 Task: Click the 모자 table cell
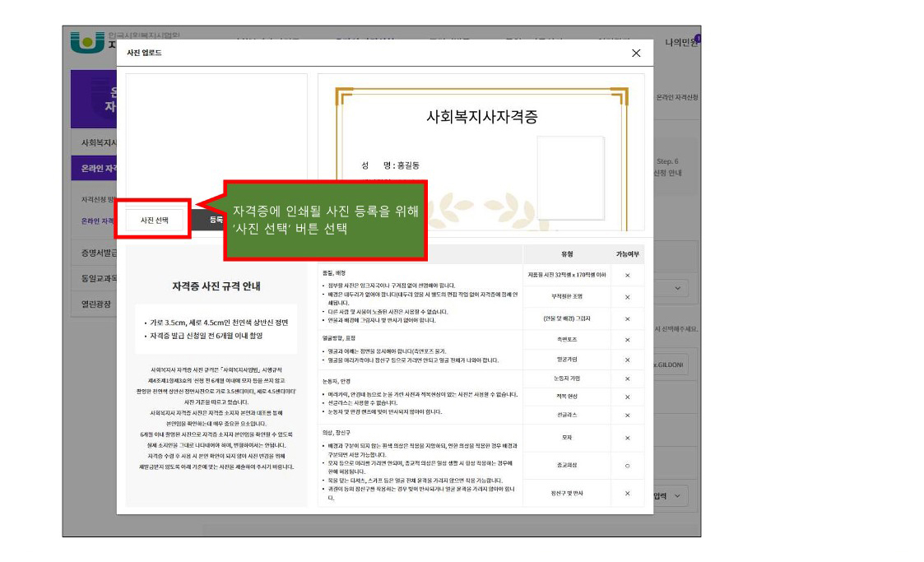(567, 438)
